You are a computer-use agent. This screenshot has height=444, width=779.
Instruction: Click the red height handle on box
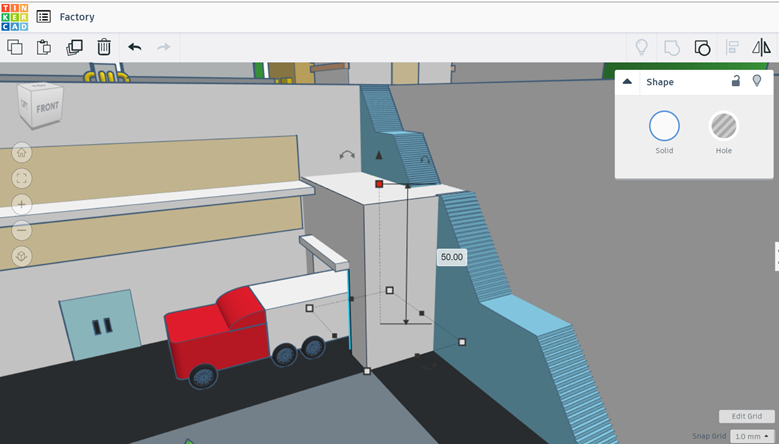coord(379,184)
